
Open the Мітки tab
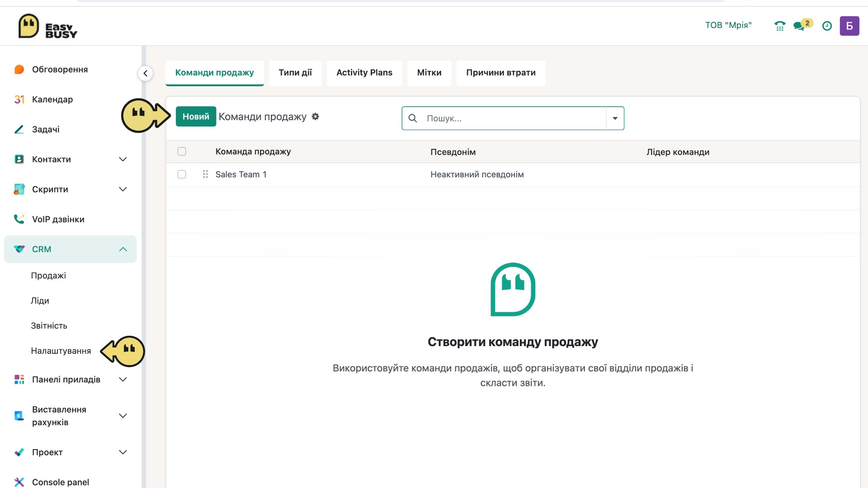coord(429,73)
